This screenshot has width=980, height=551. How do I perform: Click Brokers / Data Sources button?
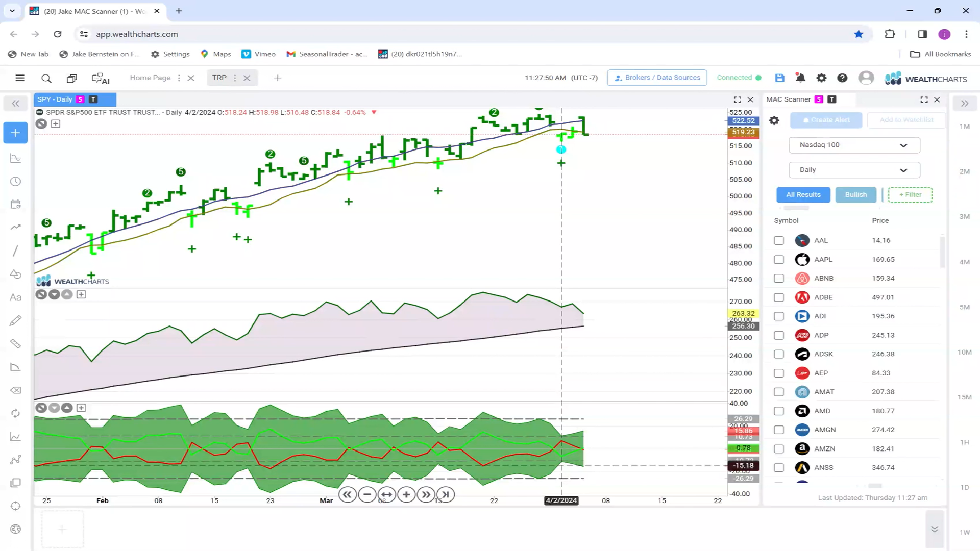click(x=657, y=78)
